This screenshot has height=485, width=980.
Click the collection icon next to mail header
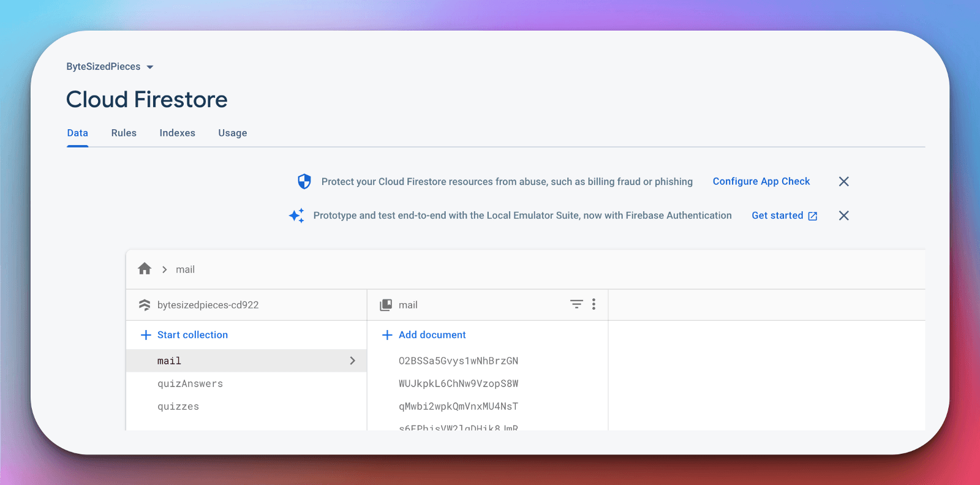(x=386, y=304)
